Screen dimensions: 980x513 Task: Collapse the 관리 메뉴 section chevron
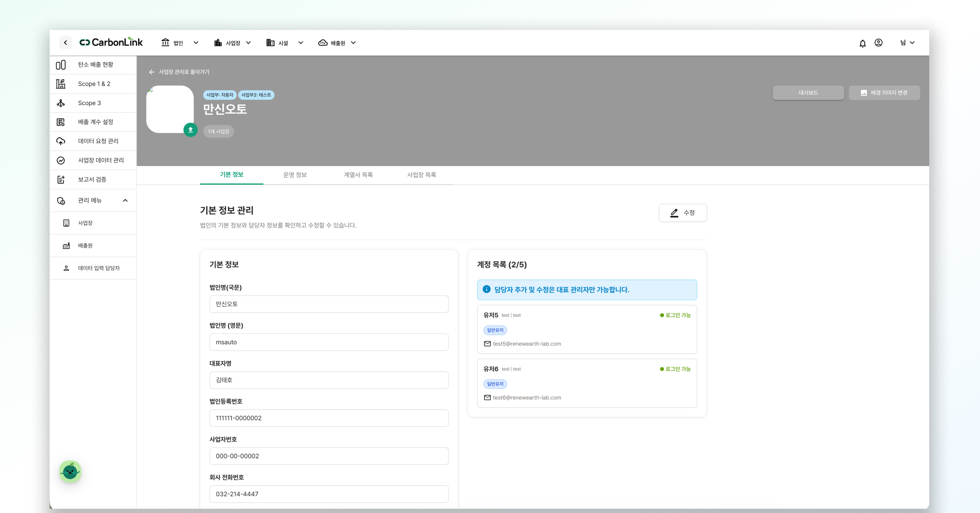coord(125,201)
